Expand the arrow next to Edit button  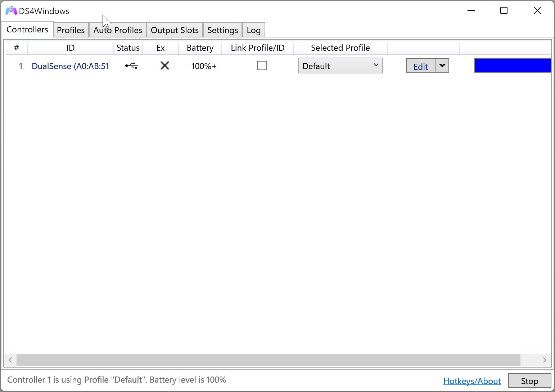(442, 66)
